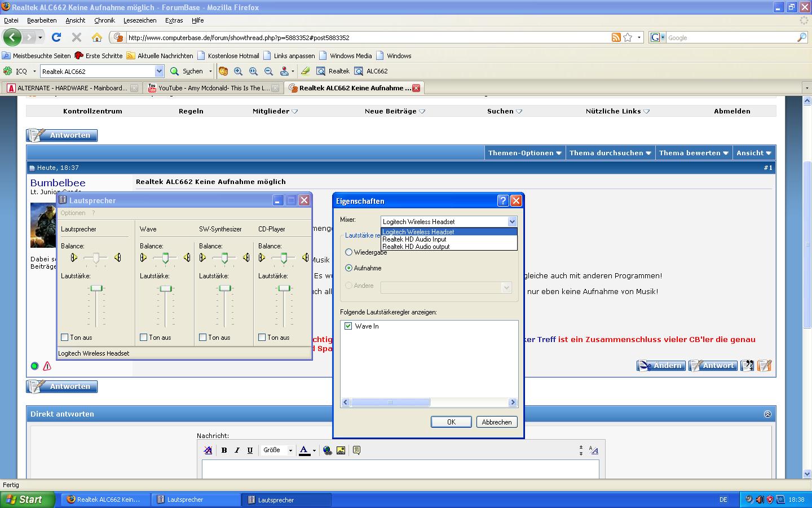Click the quote bubble icon in editor
The image size is (812, 508).
pyautogui.click(x=356, y=450)
